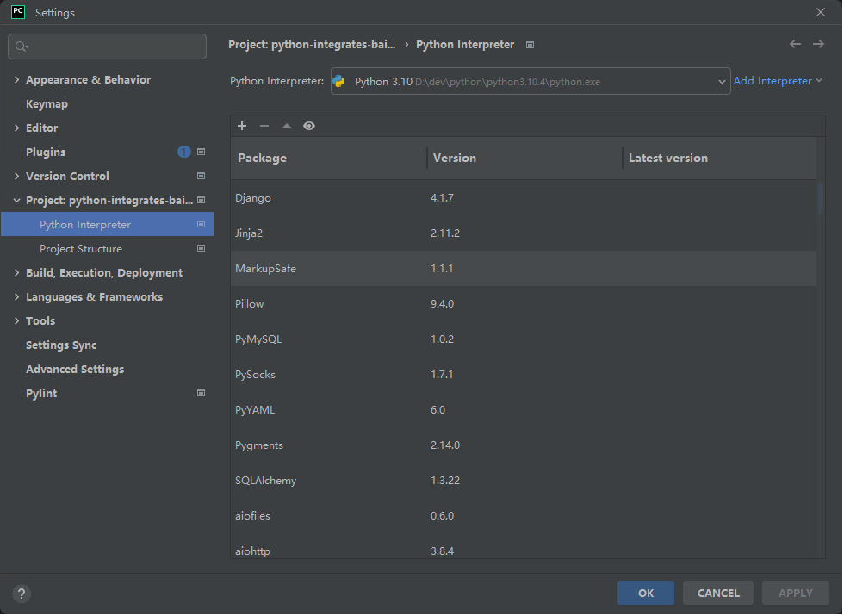
Task: Select the Django package row
Action: click(524, 197)
